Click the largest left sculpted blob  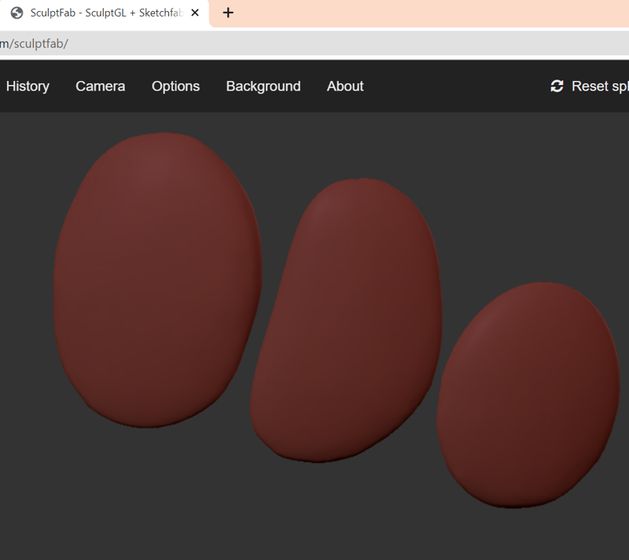(158, 280)
